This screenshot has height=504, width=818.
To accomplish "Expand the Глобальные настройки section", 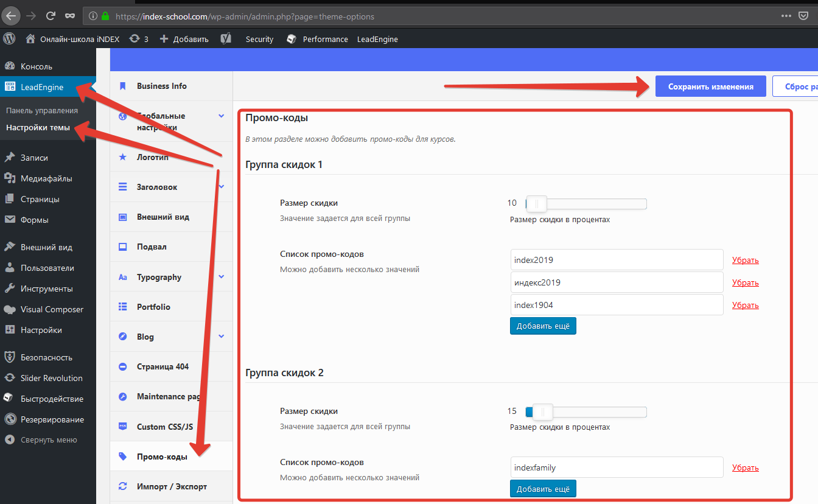I will pyautogui.click(x=221, y=116).
